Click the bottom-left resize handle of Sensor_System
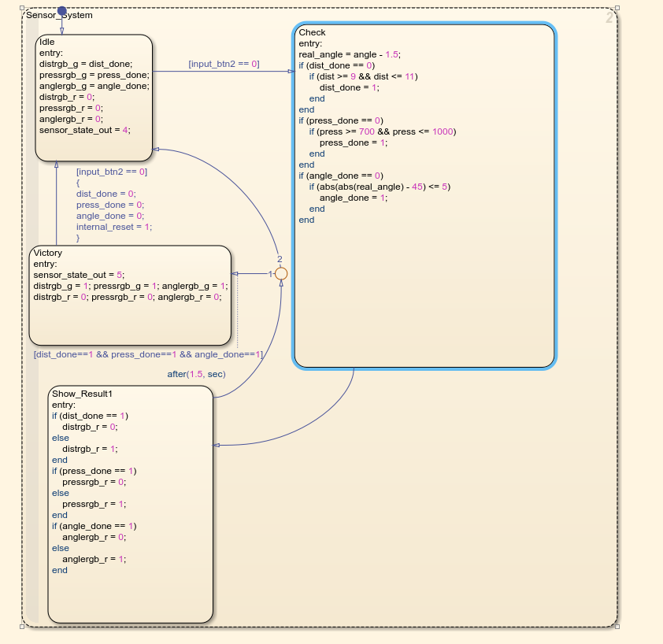The image size is (663, 644). 22,627
